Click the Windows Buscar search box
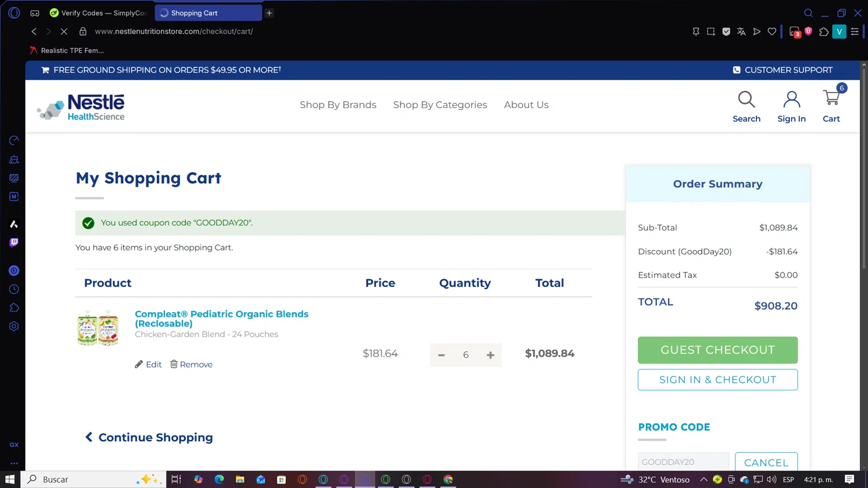This screenshot has height=488, width=868. 94,479
